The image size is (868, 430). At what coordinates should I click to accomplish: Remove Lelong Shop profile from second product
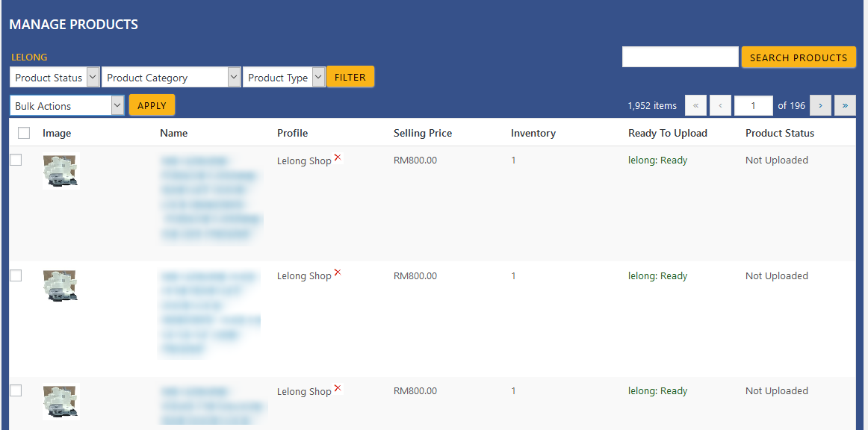click(338, 272)
